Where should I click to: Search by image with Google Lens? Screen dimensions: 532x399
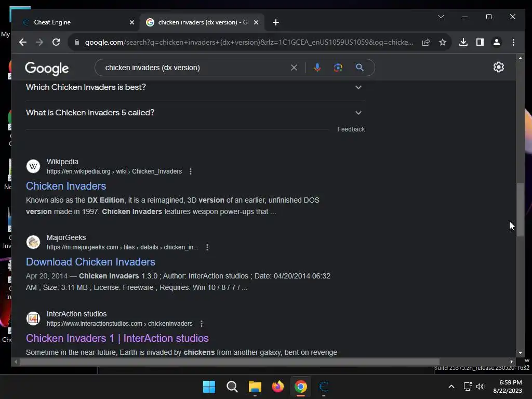(338, 68)
